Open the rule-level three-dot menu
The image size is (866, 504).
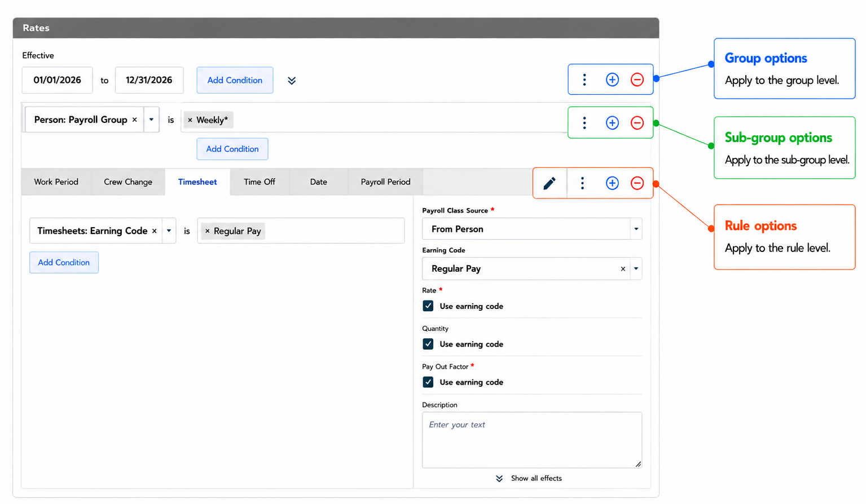582,183
